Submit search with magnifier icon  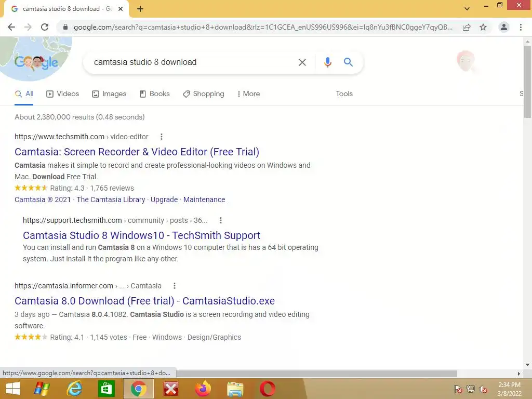(x=348, y=62)
